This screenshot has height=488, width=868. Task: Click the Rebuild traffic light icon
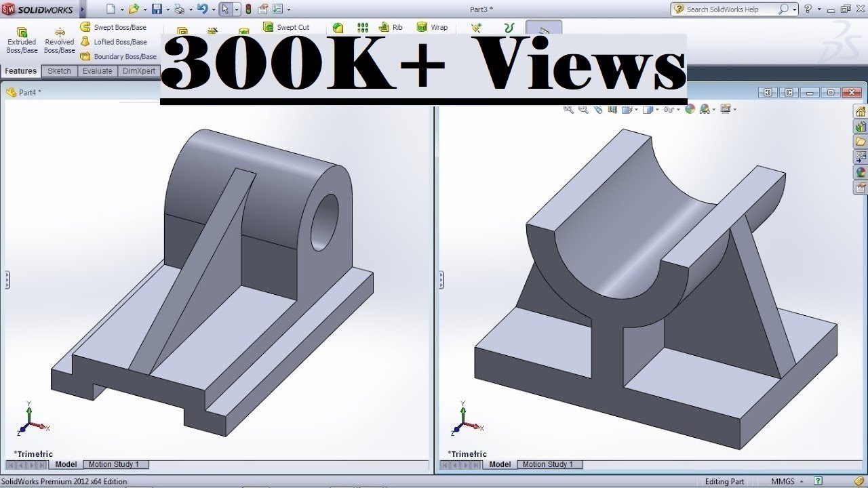[x=248, y=9]
